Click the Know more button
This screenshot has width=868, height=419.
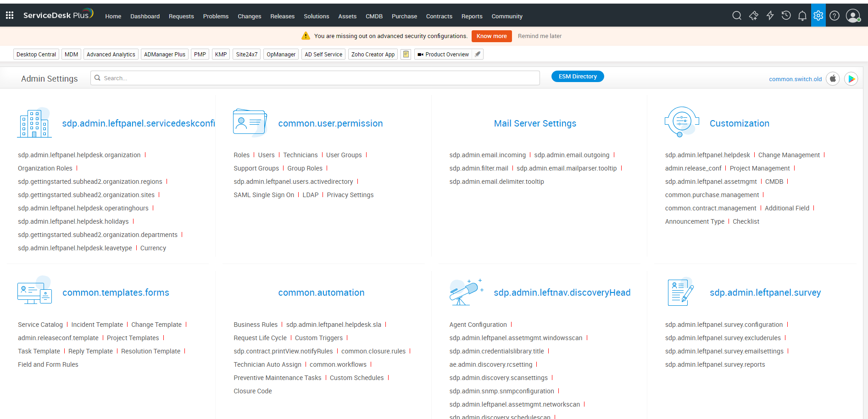coord(492,36)
